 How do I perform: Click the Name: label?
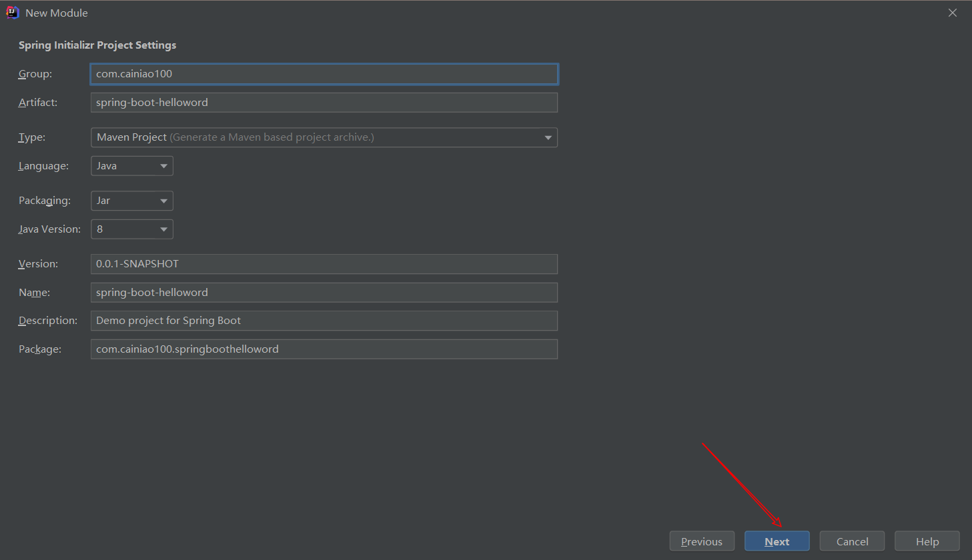(34, 293)
